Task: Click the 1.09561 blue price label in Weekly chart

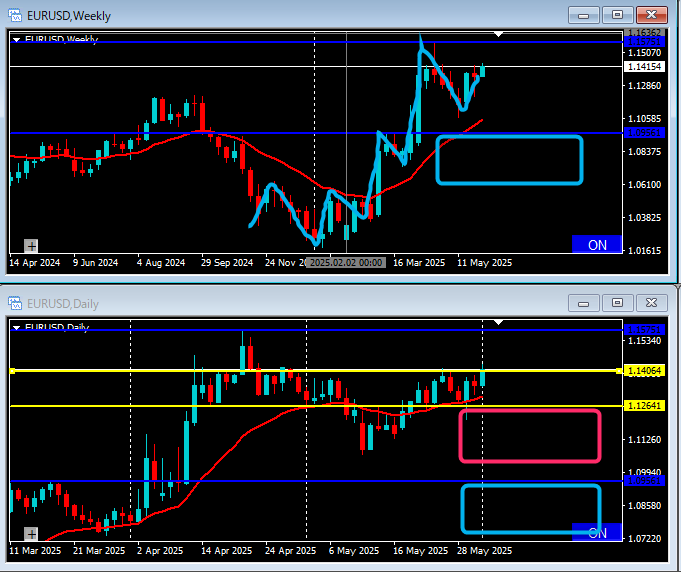Action: [645, 133]
